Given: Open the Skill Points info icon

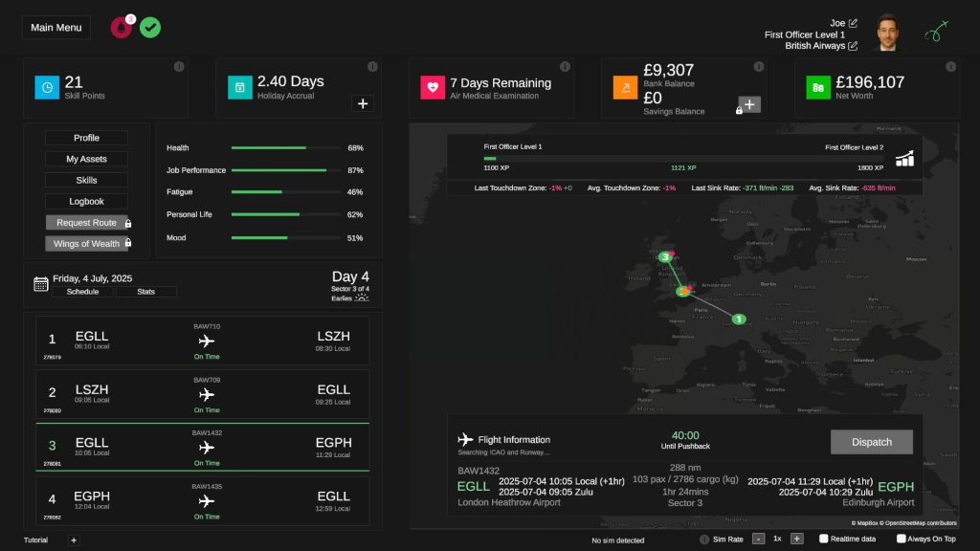Looking at the screenshot, I should [x=179, y=66].
